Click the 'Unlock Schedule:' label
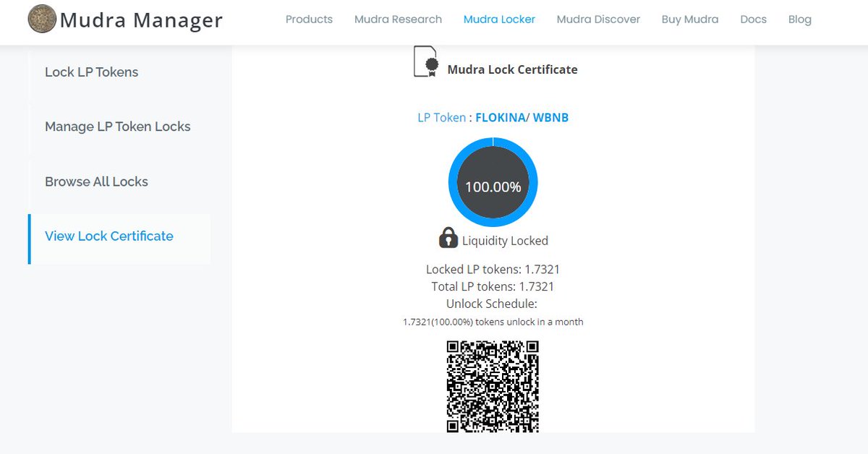Screen dimensions: 868x454 coord(492,304)
